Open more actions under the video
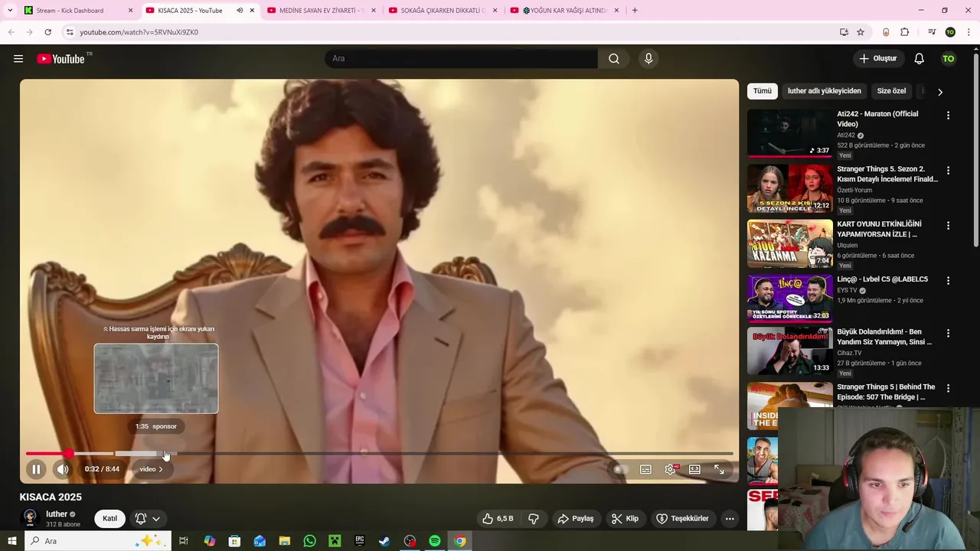 pos(730,519)
